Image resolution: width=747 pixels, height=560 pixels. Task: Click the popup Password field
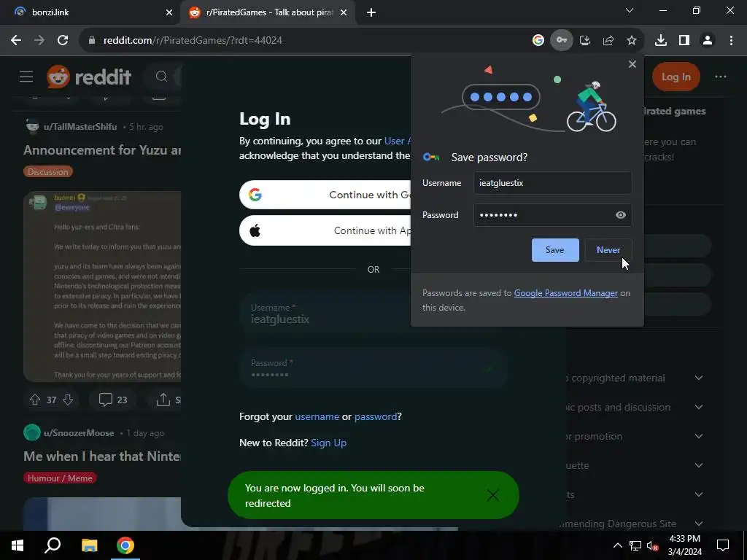click(553, 215)
